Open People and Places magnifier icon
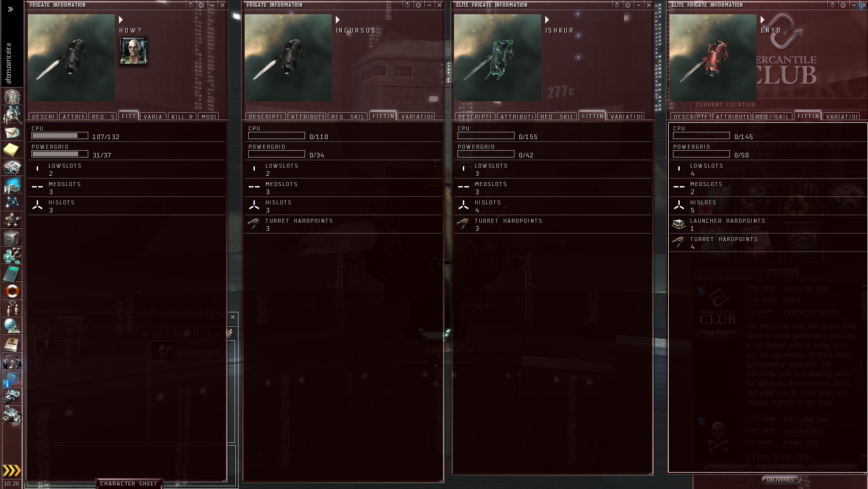 click(x=12, y=115)
